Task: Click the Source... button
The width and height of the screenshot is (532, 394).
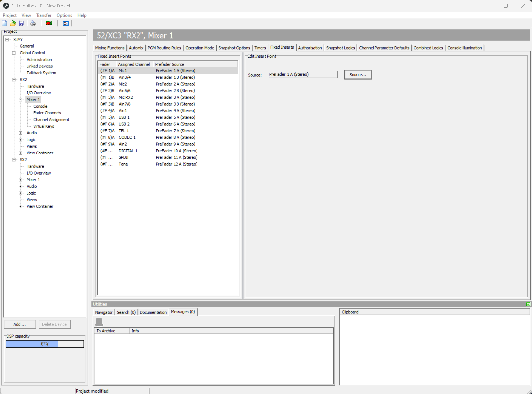Action: tap(358, 74)
